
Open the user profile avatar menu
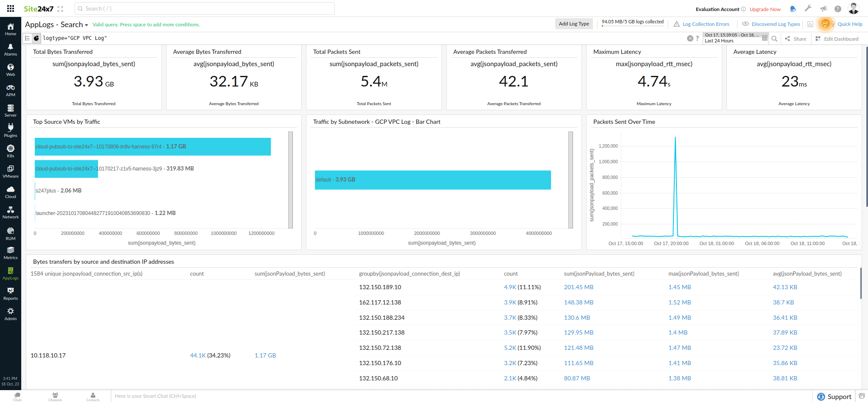[853, 8]
